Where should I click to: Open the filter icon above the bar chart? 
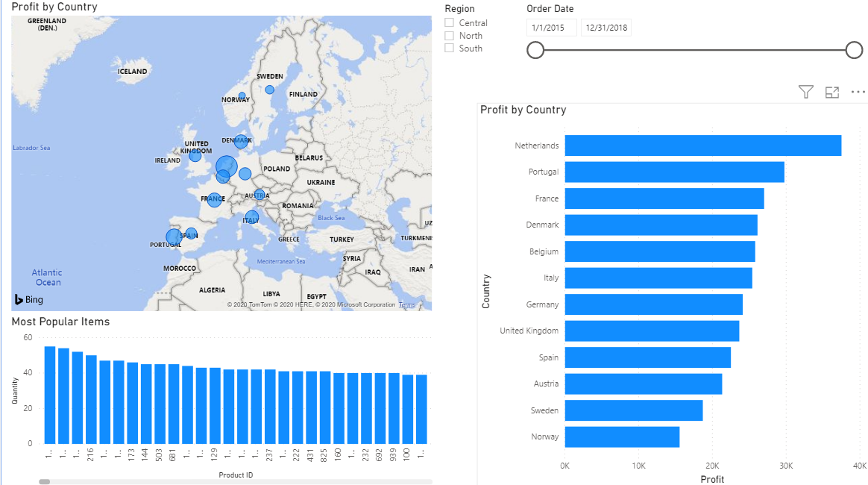tap(806, 92)
